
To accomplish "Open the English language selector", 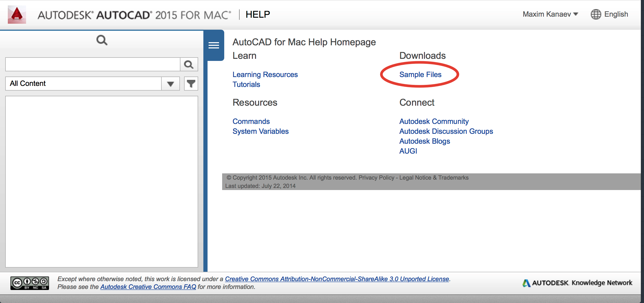I will (616, 14).
